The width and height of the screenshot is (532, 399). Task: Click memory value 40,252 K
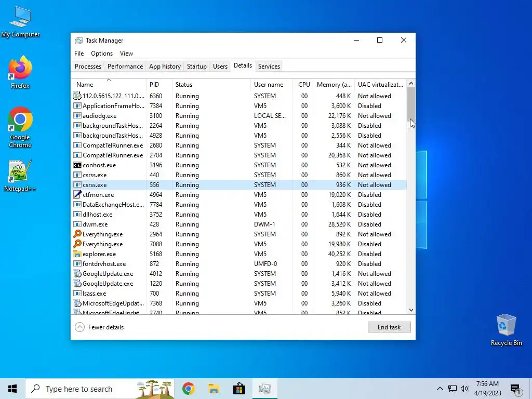pos(339,254)
